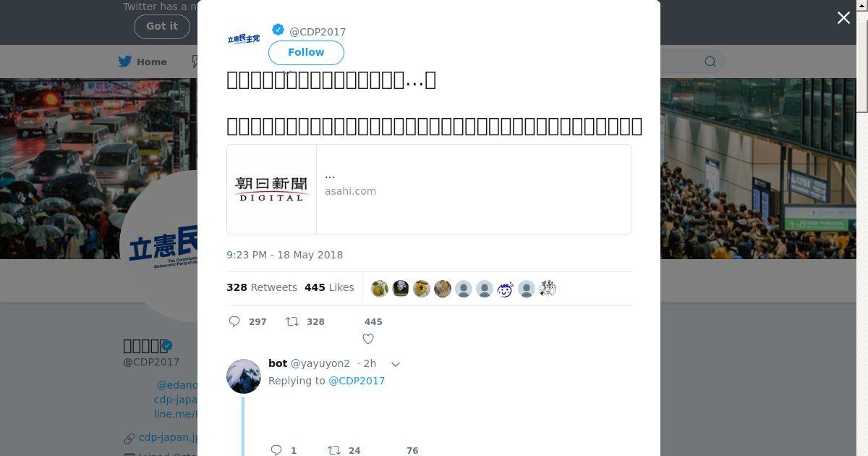Like the tweet via the heart icon

click(368, 339)
